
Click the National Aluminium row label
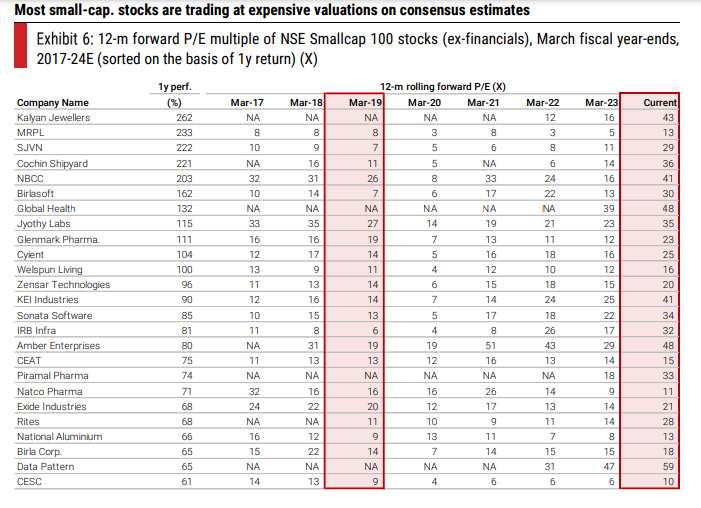pos(59,437)
